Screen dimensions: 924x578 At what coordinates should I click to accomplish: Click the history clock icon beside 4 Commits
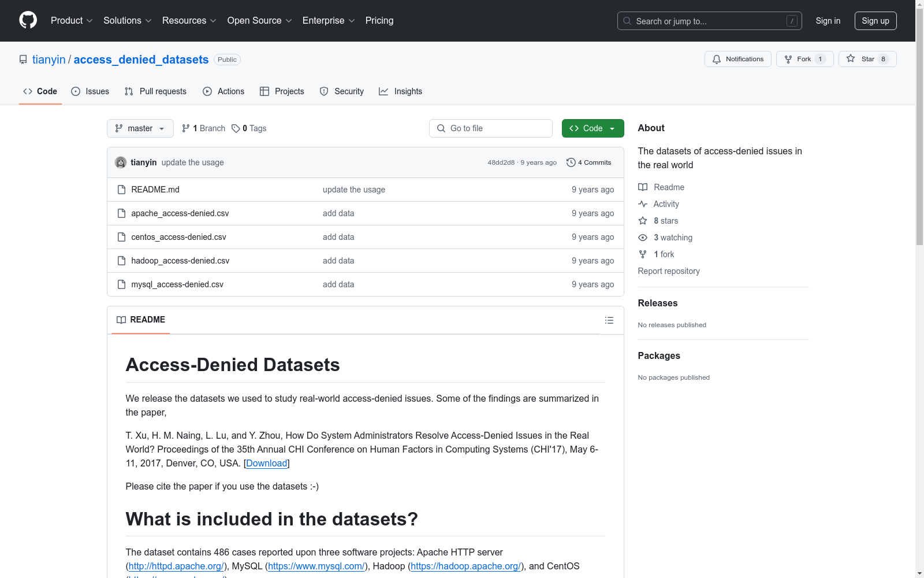(571, 162)
